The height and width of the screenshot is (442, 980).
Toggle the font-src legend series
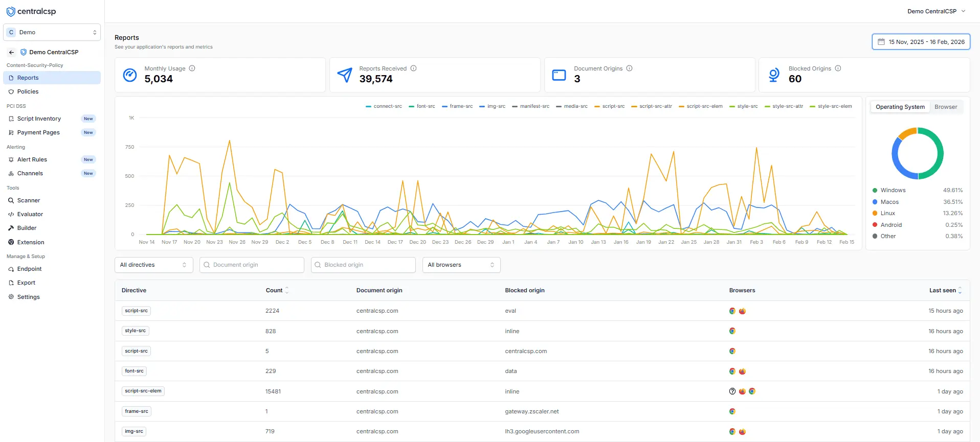click(422, 106)
